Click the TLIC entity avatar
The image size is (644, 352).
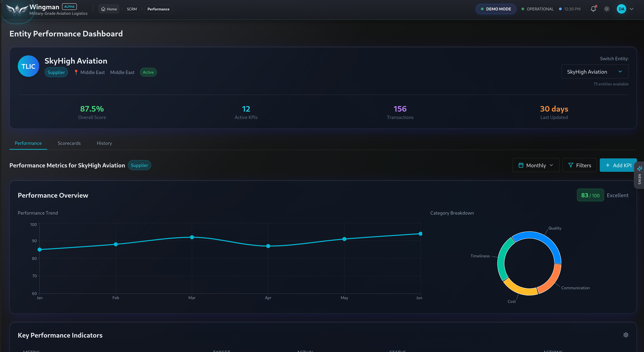[28, 66]
